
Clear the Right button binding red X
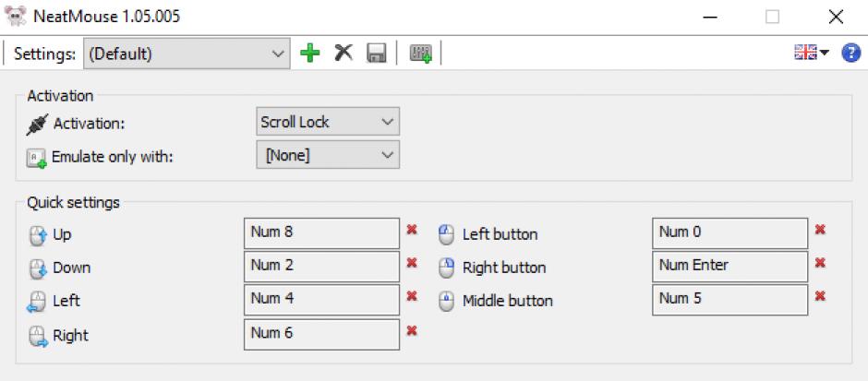[x=819, y=263]
